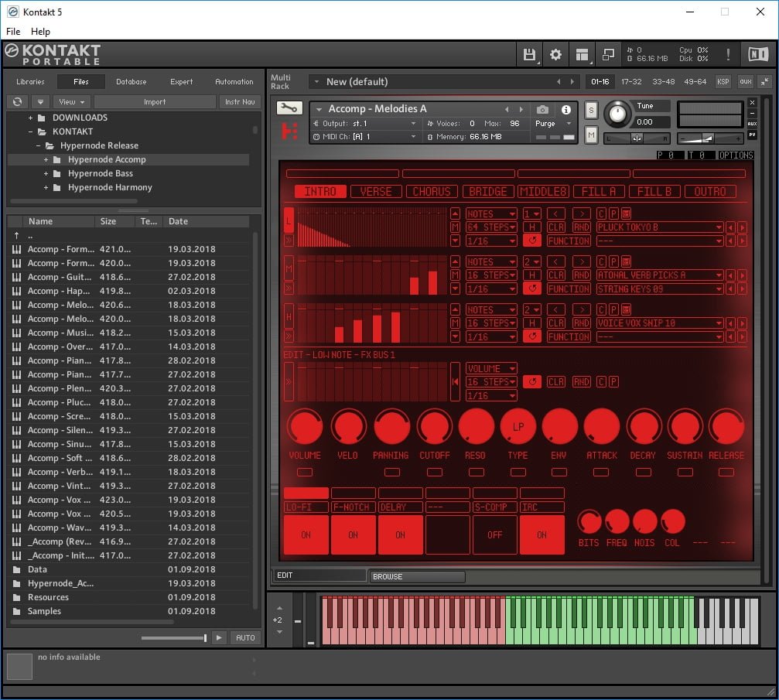The image size is (779, 700).
Task: Toggle LO-FI effect ON button
Action: coord(306,534)
